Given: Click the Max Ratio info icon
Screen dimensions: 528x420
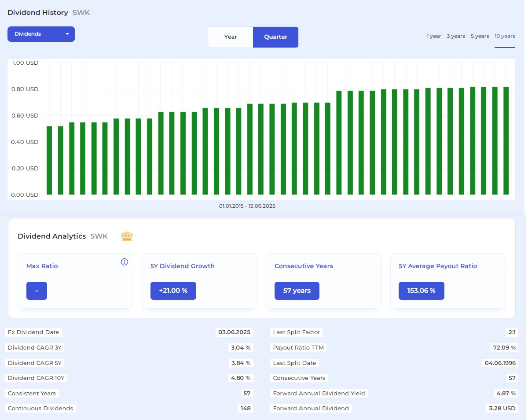Looking at the screenshot, I should [x=125, y=262].
